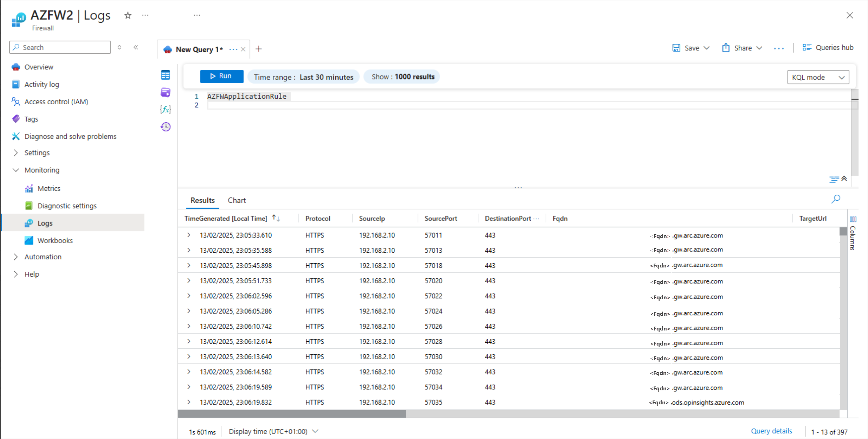Viewport: 868px width, 439px height.
Task: Expand the row logged at 23:05:45.898
Action: (x=189, y=265)
